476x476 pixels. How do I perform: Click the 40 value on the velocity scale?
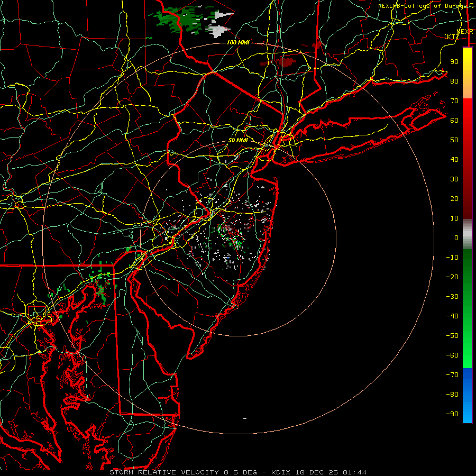pyautogui.click(x=454, y=159)
